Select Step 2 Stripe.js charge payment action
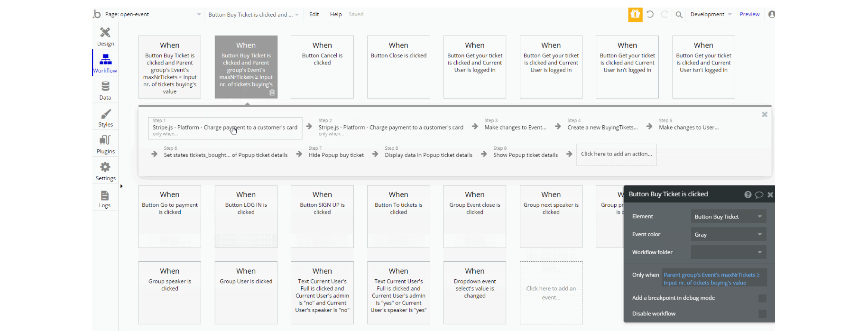 click(x=391, y=127)
